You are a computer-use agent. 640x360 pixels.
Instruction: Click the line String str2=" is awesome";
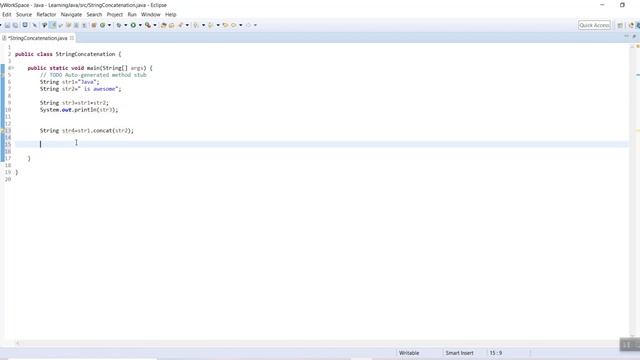tap(80, 89)
